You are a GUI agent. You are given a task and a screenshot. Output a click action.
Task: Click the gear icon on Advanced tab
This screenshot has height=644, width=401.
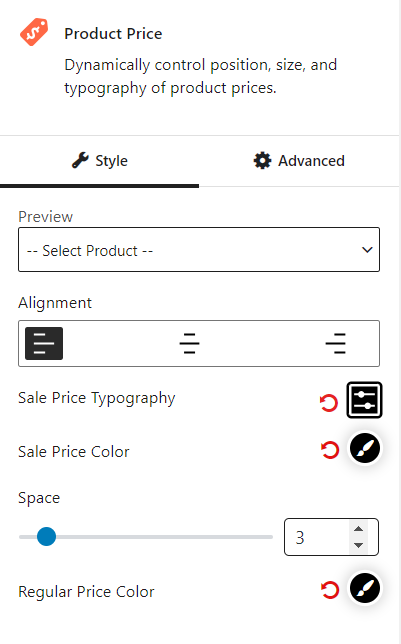pos(262,161)
